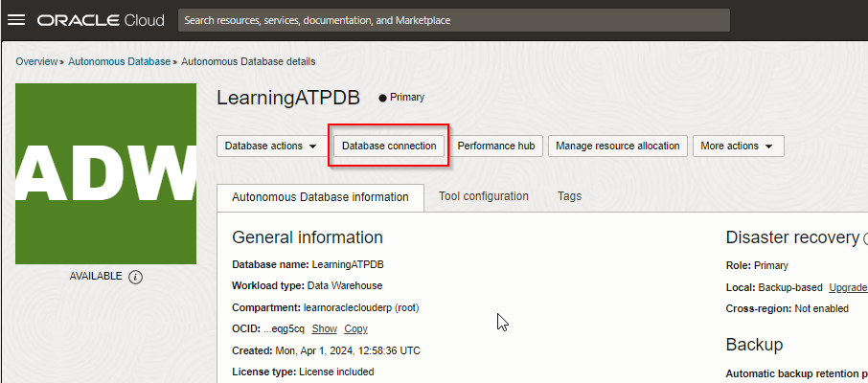The width and height of the screenshot is (868, 383).
Task: Click License type: License included text
Action: 303,372
